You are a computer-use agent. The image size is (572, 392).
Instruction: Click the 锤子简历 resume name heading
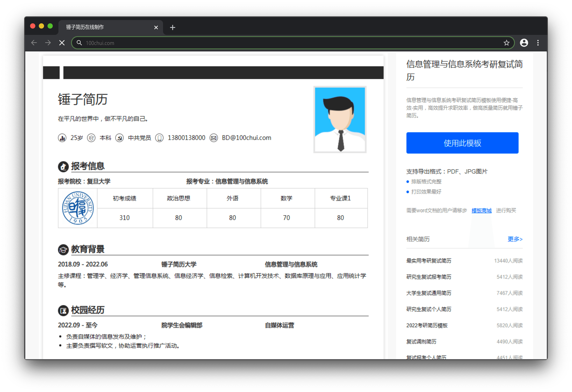click(x=83, y=99)
